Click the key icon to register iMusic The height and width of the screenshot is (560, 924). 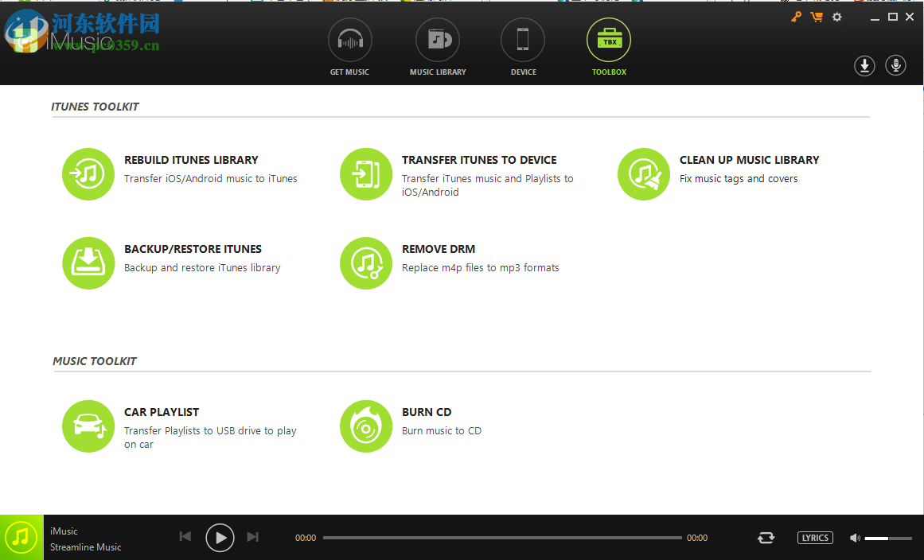(796, 16)
